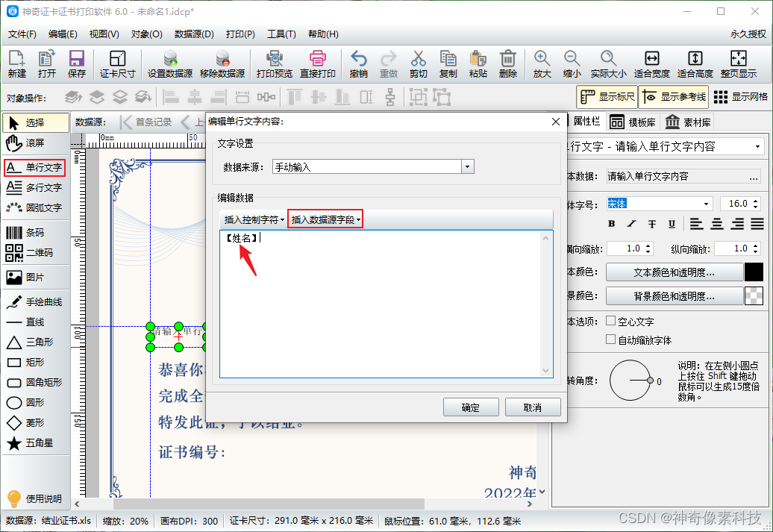Open the 编辑(E) menu
773x532 pixels.
coord(63,34)
